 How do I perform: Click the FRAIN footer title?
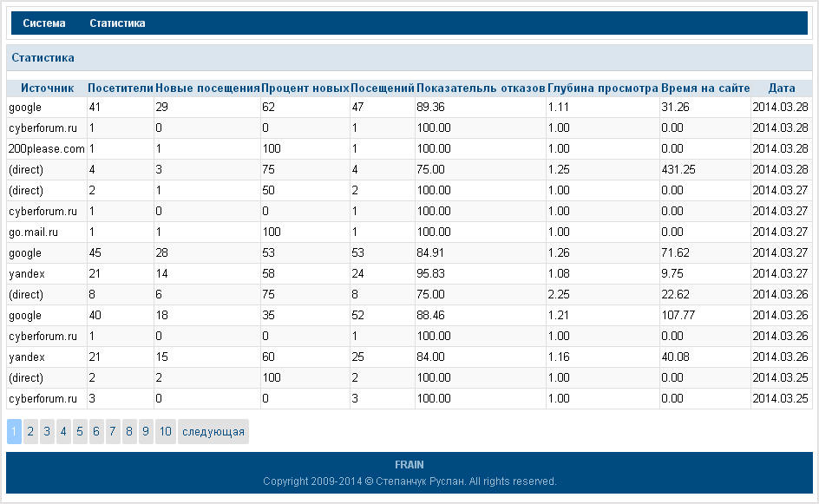pyautogui.click(x=409, y=465)
